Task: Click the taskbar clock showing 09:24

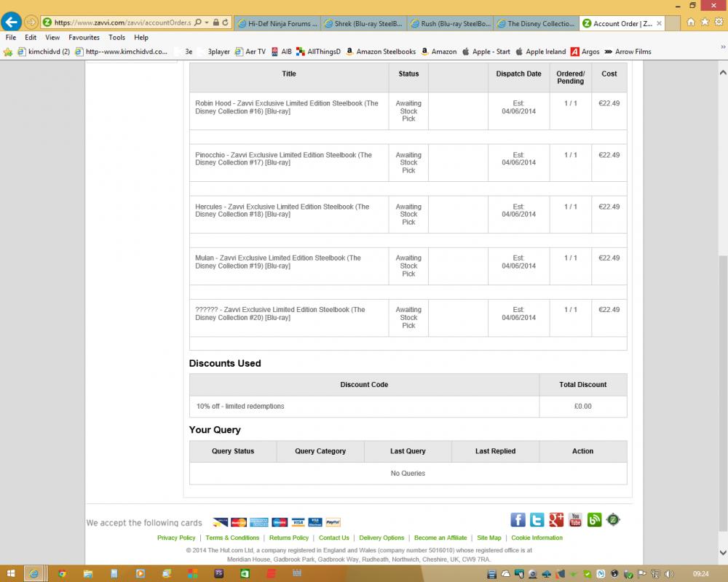Action: [700, 574]
